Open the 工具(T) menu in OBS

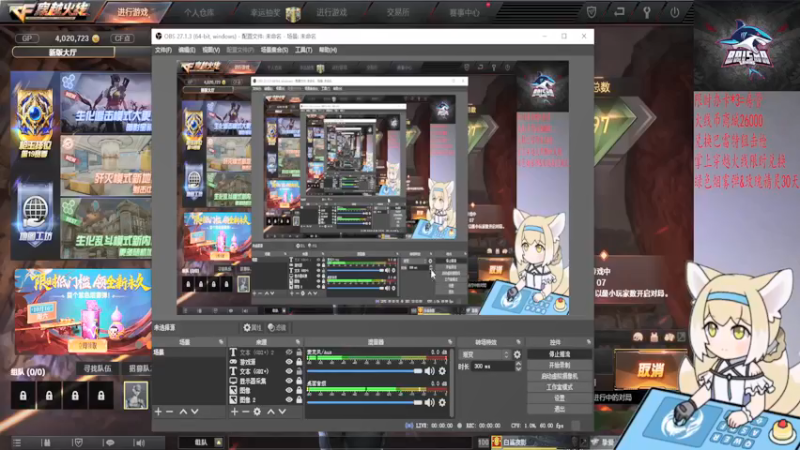coord(303,50)
